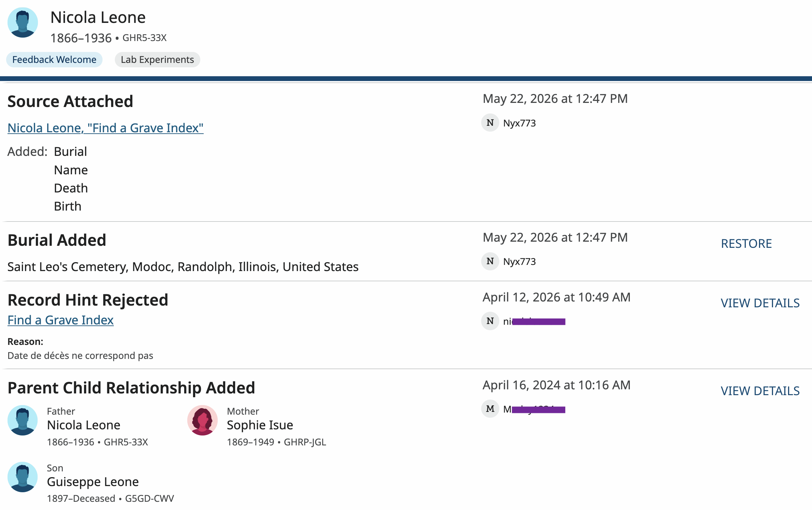The width and height of the screenshot is (812, 510).
Task: Open the Feedback Welcome tag
Action: [x=54, y=59]
